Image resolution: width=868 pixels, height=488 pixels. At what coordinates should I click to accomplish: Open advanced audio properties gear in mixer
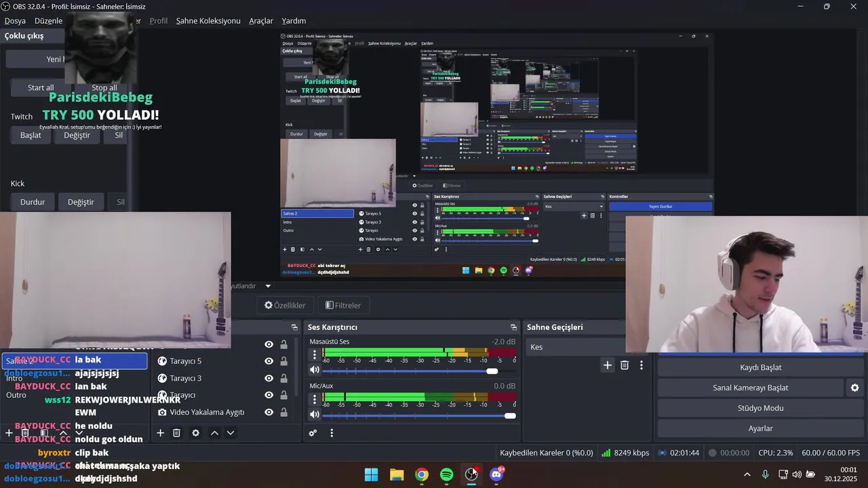coord(313,432)
